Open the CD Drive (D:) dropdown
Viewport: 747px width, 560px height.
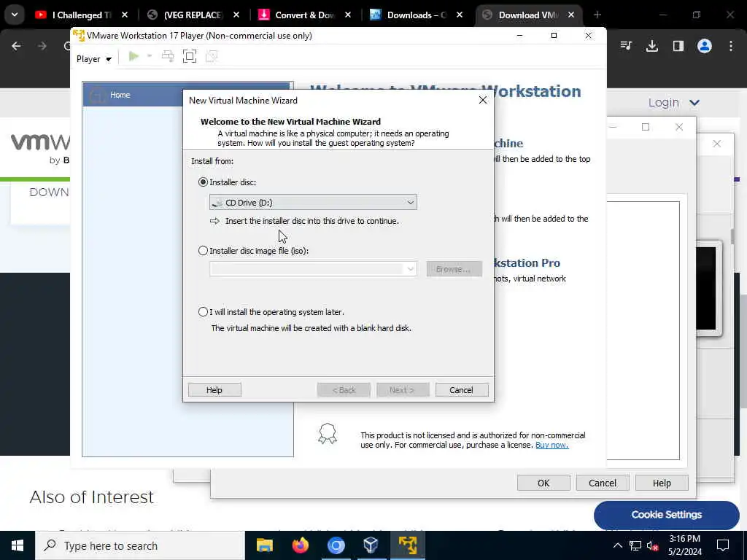coord(313,203)
